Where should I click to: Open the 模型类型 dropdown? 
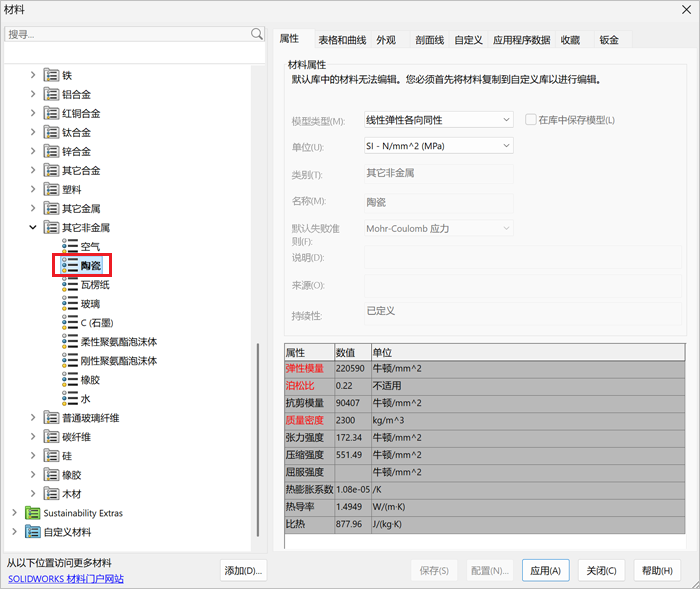coord(439,120)
